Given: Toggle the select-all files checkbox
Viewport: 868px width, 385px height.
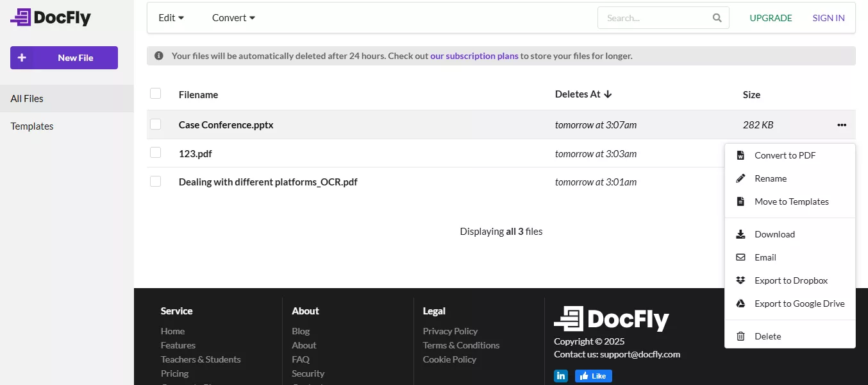Looking at the screenshot, I should point(155,94).
